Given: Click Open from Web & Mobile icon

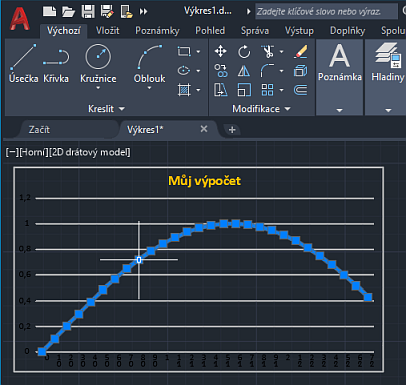Looking at the screenshot, I should pyautogui.click(x=127, y=11).
